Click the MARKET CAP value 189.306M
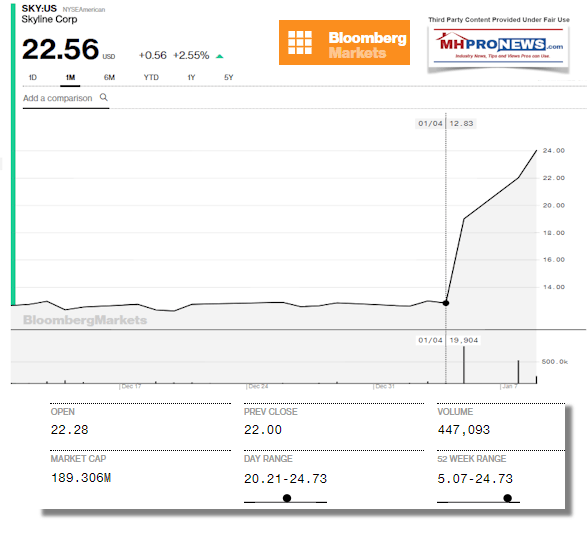This screenshot has width=587, height=534. [81, 478]
